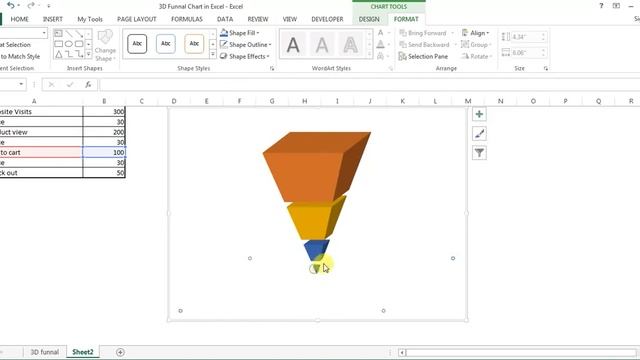Select the straight Line shape
Image resolution: width=640 pixels, height=360 pixels.
(x=69, y=33)
